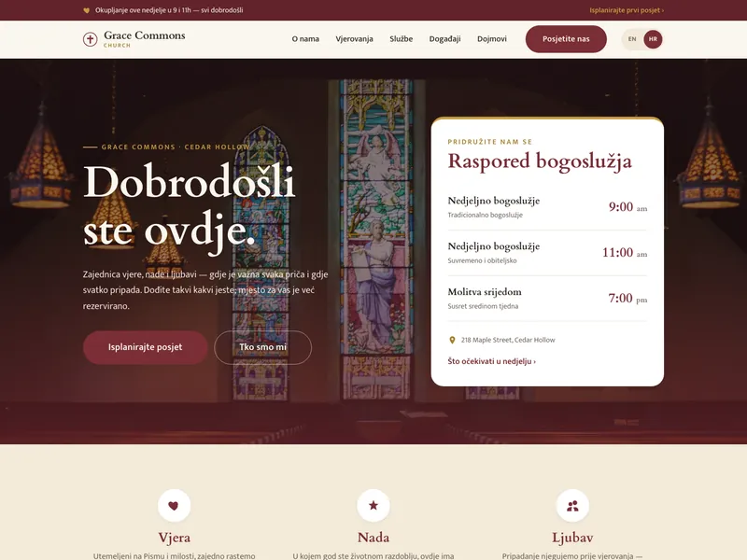Viewport: 747px width, 560px height.
Task: Open the O nama menu item
Action: [305, 39]
